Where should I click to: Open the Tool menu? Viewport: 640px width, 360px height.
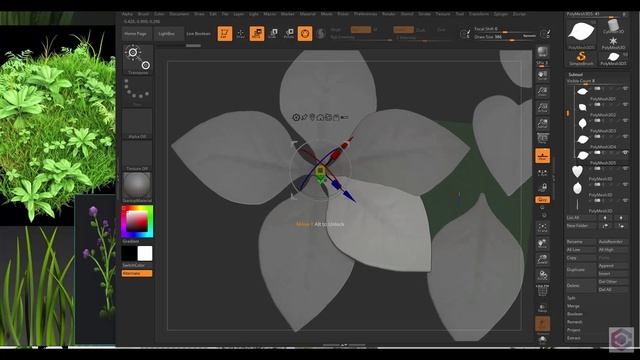(460, 14)
